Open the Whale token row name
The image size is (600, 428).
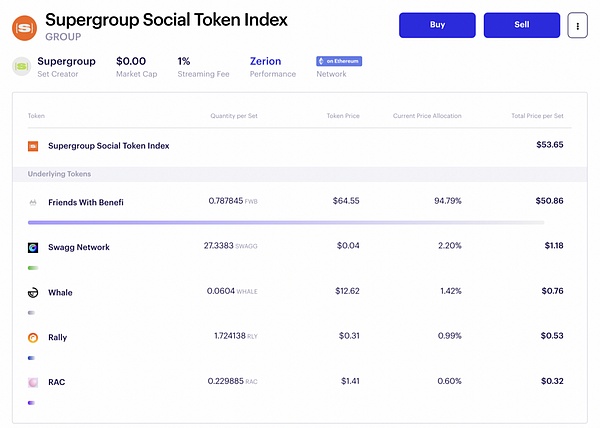60,293
